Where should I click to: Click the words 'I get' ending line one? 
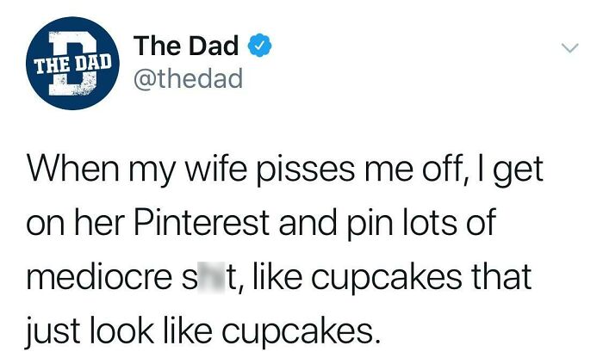click(513, 170)
